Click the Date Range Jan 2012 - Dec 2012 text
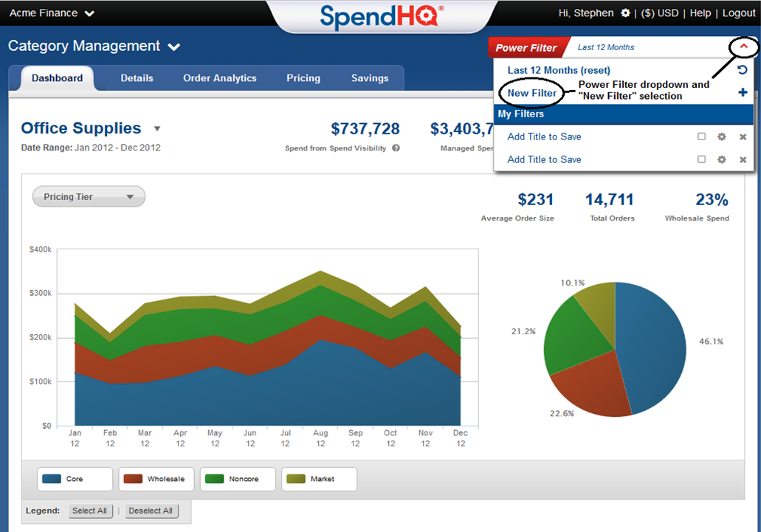761x532 pixels. pyautogui.click(x=91, y=148)
